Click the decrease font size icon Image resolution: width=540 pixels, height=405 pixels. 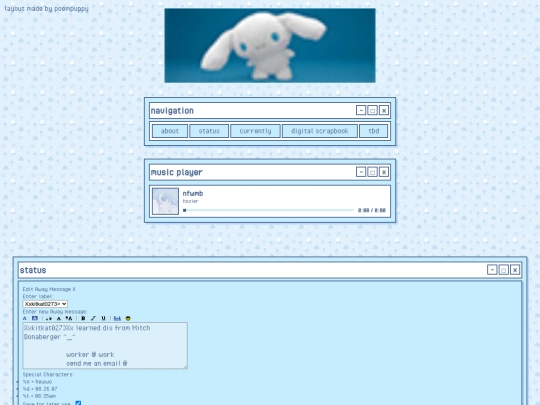tap(49, 318)
